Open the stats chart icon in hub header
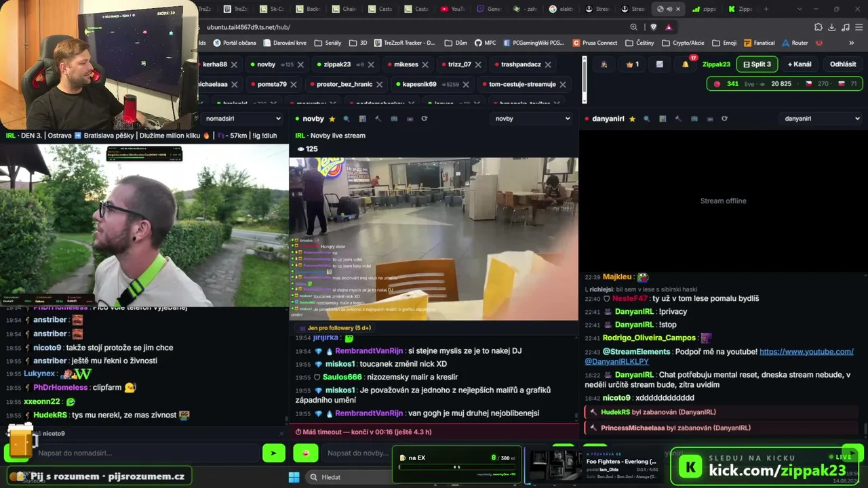This screenshot has height=488, width=868. (x=659, y=64)
